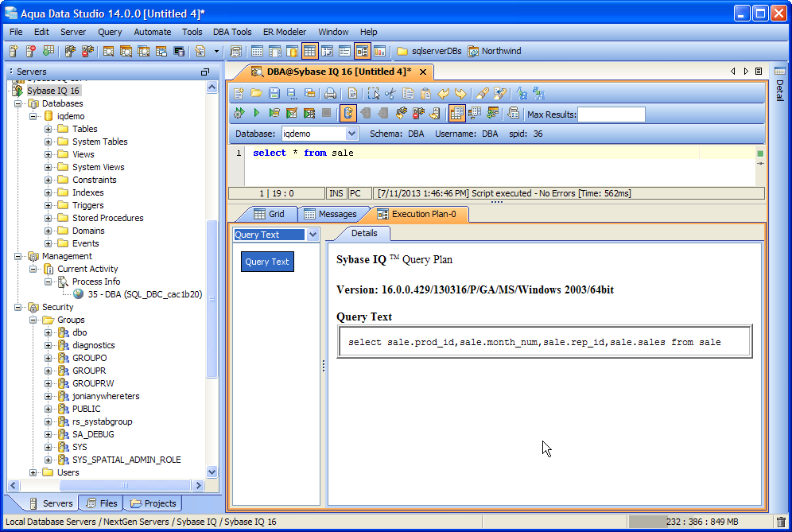Toggle text results mode in query toolbar
Screen dimensions: 792x532
pos(475,113)
